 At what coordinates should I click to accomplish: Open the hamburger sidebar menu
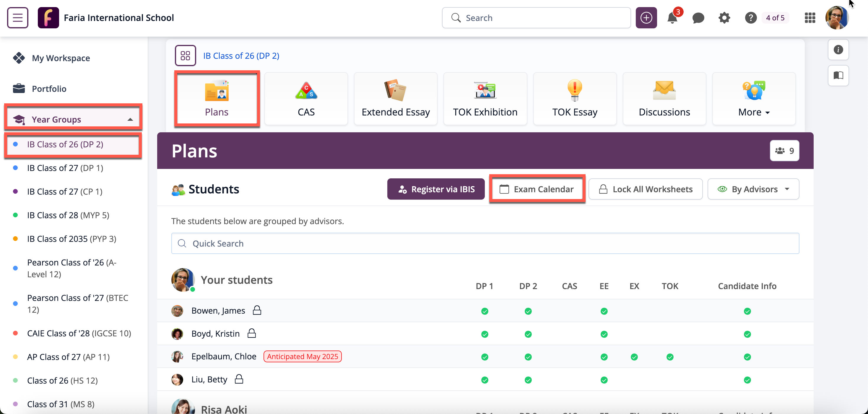point(17,17)
